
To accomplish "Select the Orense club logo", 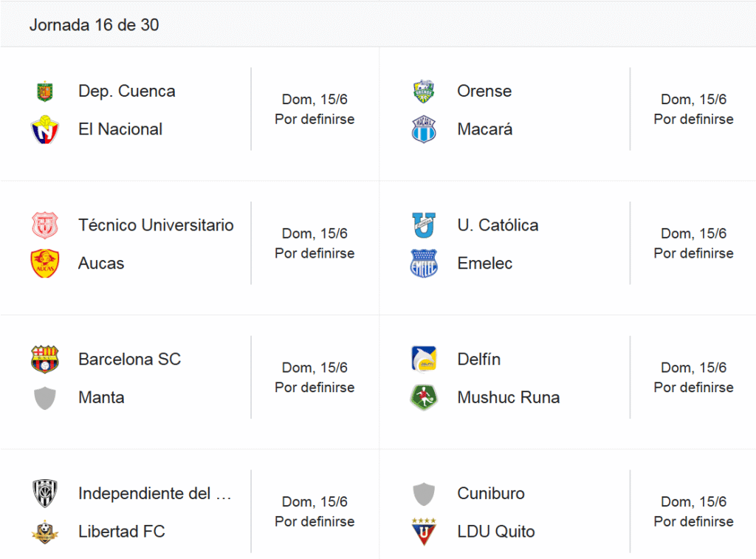I will tap(424, 91).
